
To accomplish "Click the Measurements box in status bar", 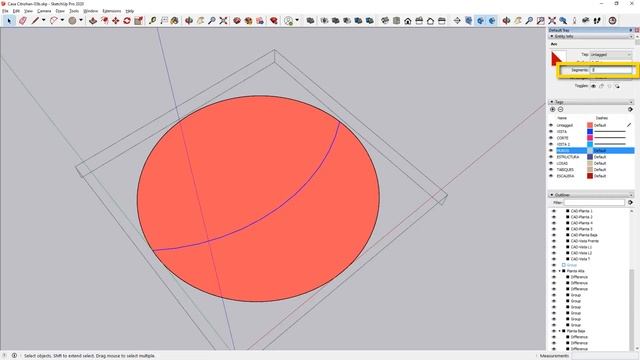I will pos(604,356).
